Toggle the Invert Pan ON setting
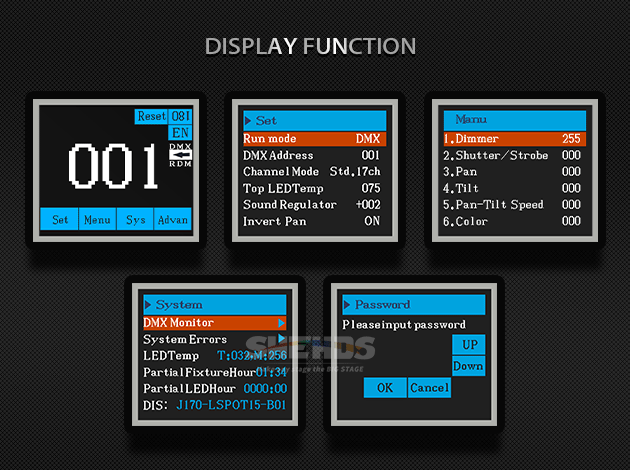The height and width of the screenshot is (470, 630). point(372,221)
